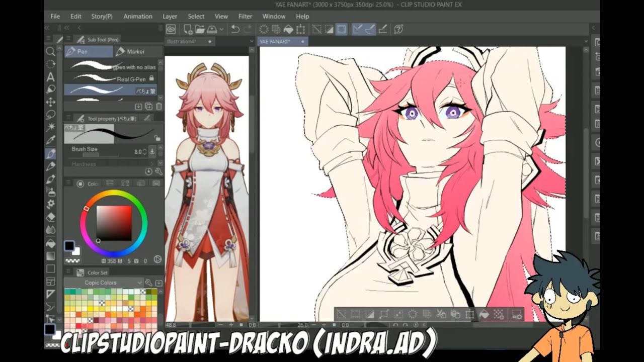Select the Decoration tool

(50, 205)
